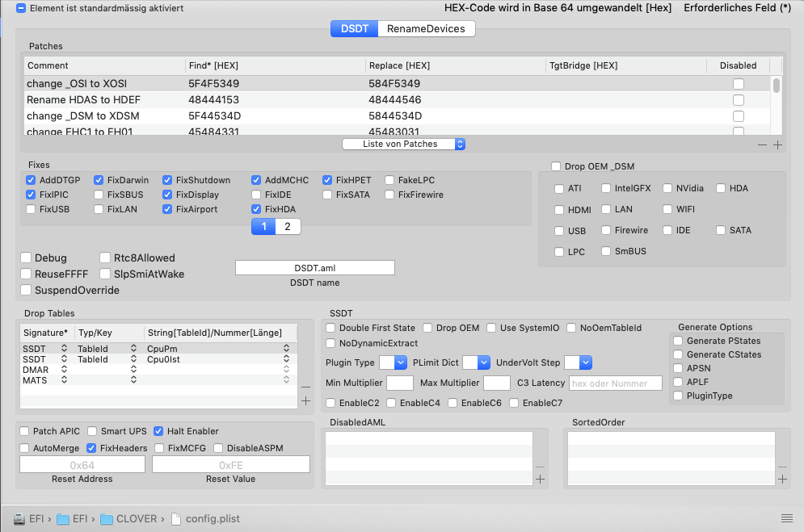Click the EFI disk icon in path bar

click(x=19, y=519)
